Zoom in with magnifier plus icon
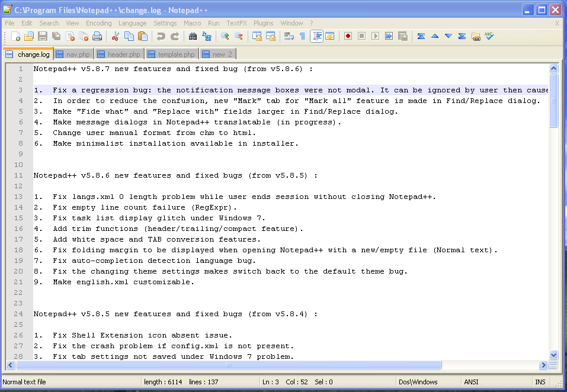This screenshot has height=392, width=567. click(x=225, y=36)
